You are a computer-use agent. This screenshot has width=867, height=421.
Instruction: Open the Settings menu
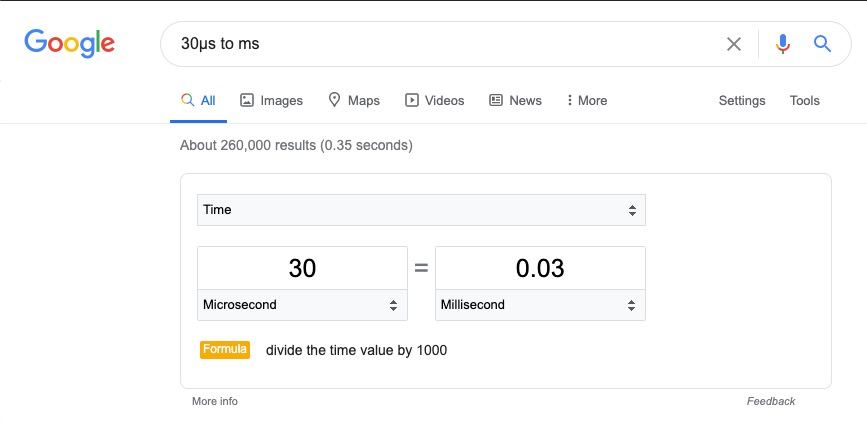click(x=741, y=100)
